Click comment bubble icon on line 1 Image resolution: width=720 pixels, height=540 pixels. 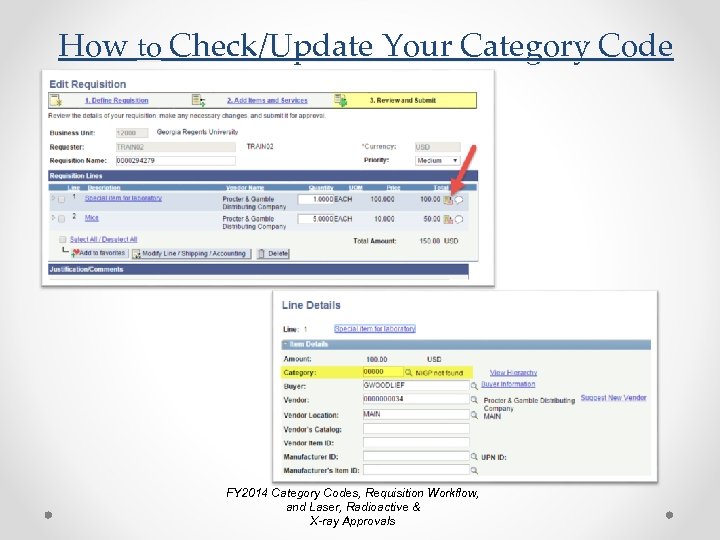459,200
